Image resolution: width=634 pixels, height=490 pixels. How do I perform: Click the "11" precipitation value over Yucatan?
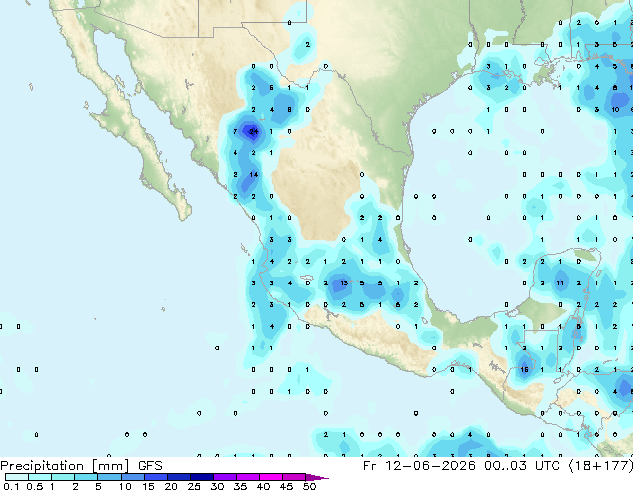[560, 283]
